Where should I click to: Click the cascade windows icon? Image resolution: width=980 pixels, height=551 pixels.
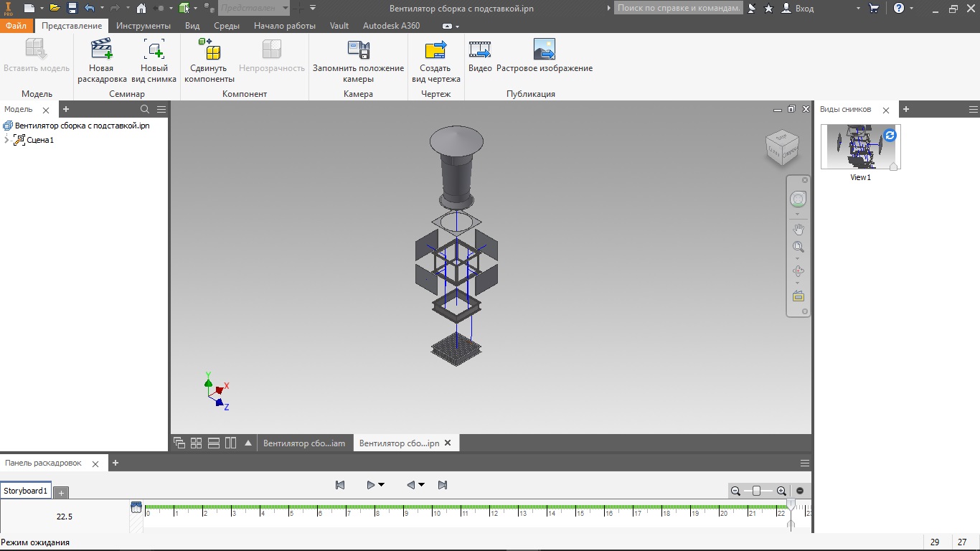point(179,443)
